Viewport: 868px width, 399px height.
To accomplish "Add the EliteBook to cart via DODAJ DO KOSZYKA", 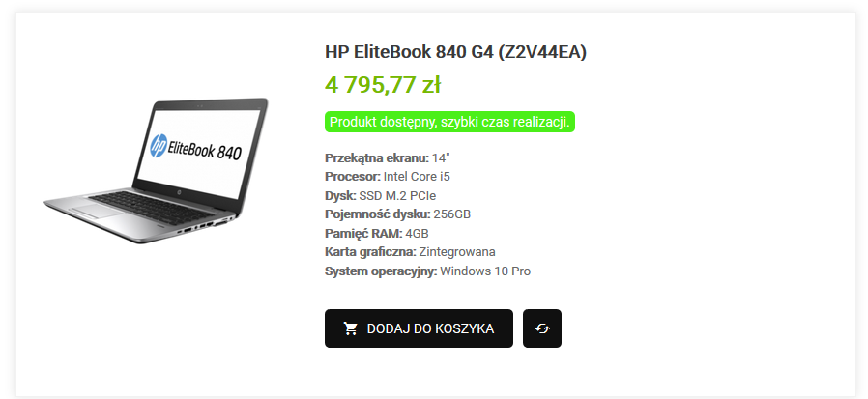I will pos(419,328).
